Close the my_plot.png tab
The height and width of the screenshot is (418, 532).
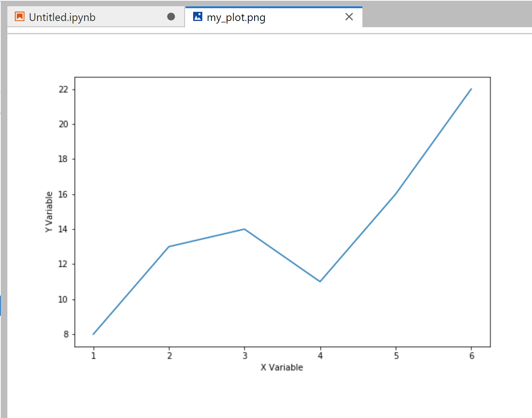point(349,17)
